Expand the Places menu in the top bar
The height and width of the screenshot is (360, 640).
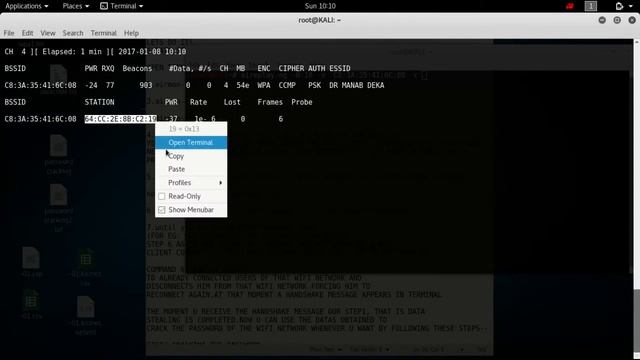pos(76,6)
